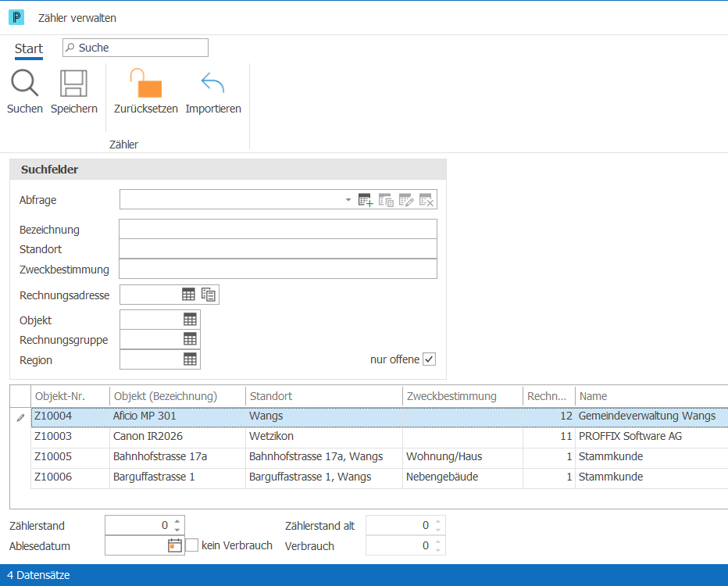This screenshot has width=728, height=586.
Task: Open the Region lookup table
Action: pyautogui.click(x=190, y=359)
